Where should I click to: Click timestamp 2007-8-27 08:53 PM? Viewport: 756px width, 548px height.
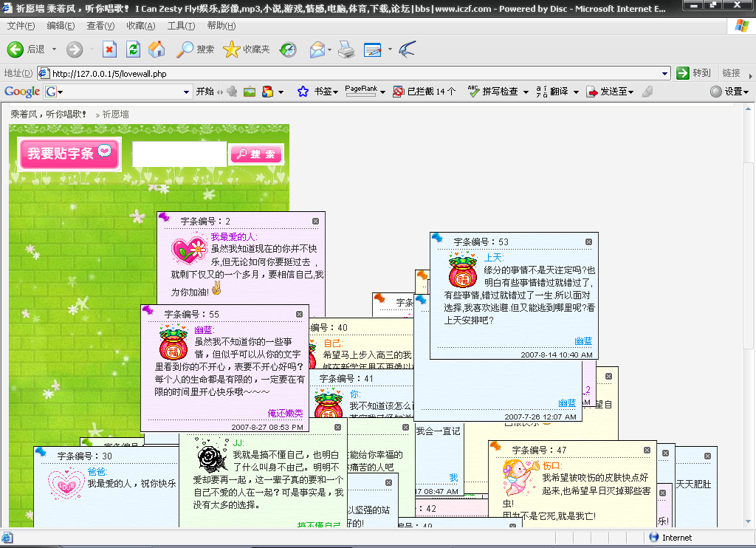(x=267, y=427)
